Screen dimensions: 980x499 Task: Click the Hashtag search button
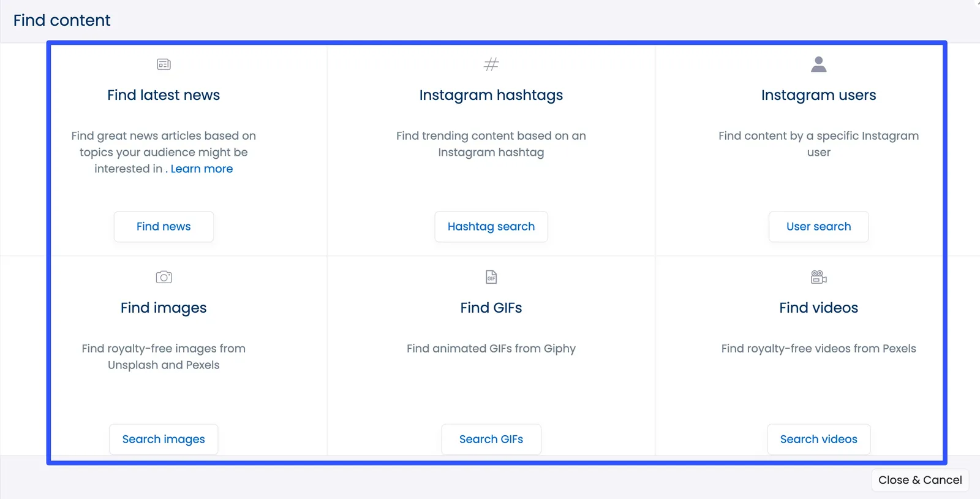click(491, 226)
